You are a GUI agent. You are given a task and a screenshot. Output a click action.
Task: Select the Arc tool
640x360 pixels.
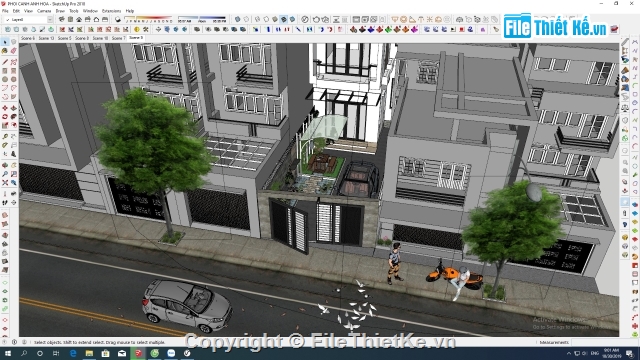[x=5, y=88]
